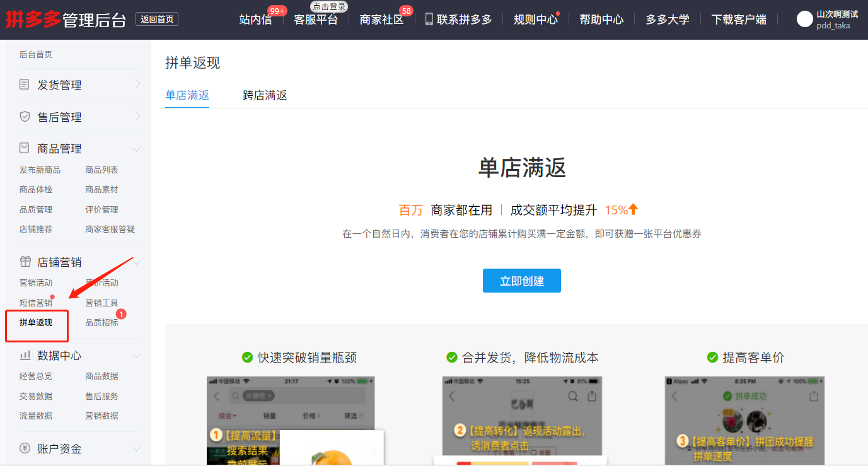Click the user avatar circle
Viewport: 868px width, 466px height.
point(805,19)
